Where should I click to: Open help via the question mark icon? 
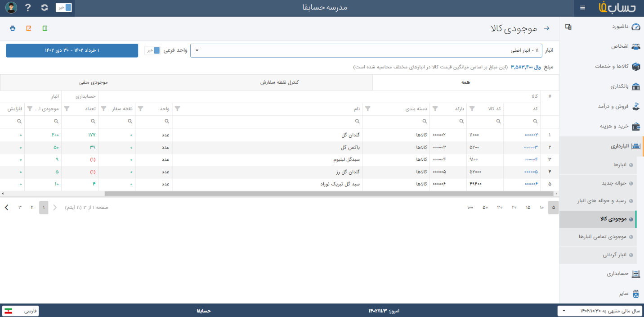coord(28,8)
